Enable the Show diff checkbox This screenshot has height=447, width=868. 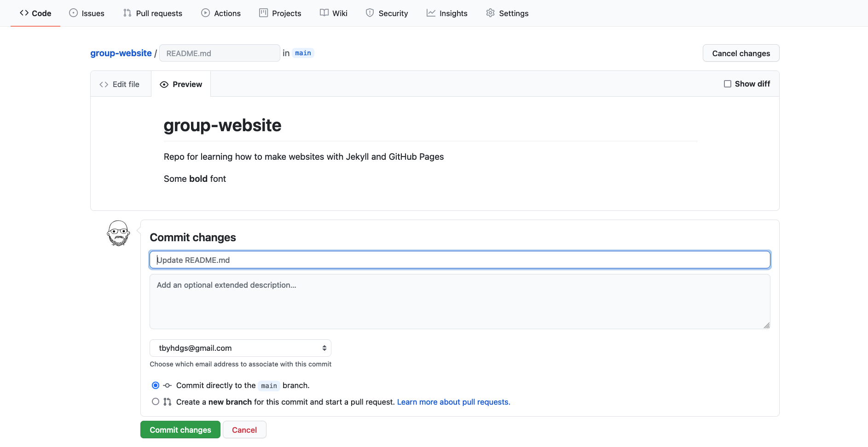[x=728, y=84]
